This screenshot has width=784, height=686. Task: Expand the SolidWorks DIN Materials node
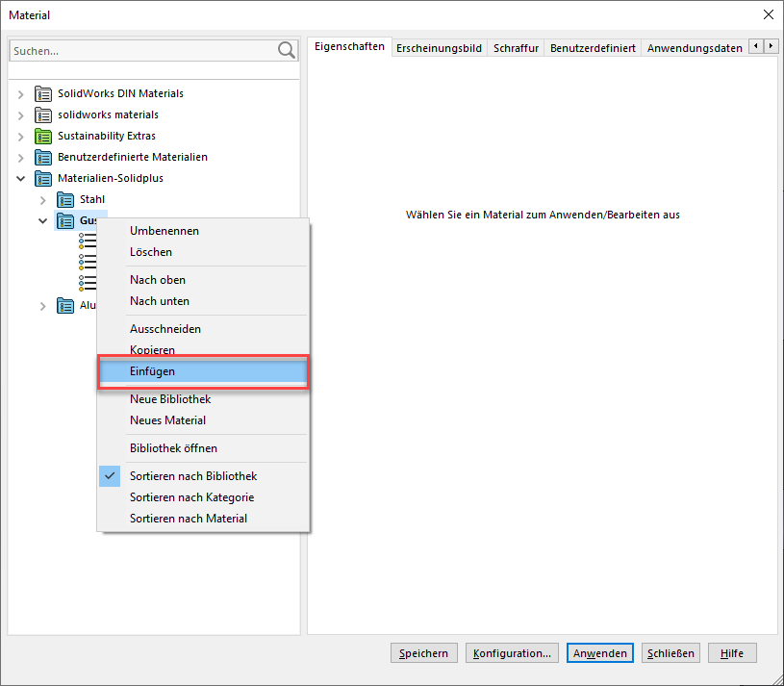click(x=21, y=94)
